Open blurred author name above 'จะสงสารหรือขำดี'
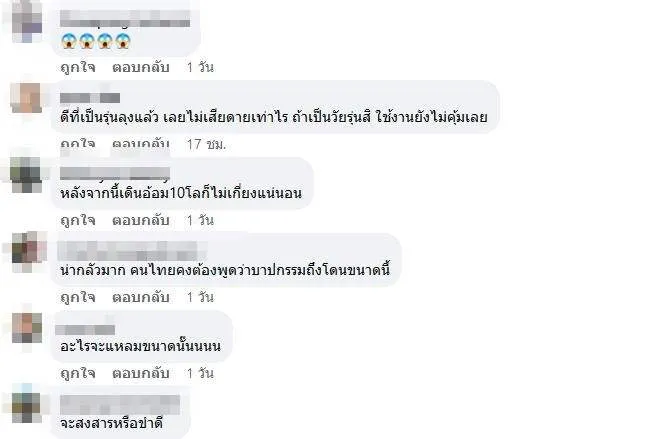 [x=120, y=404]
